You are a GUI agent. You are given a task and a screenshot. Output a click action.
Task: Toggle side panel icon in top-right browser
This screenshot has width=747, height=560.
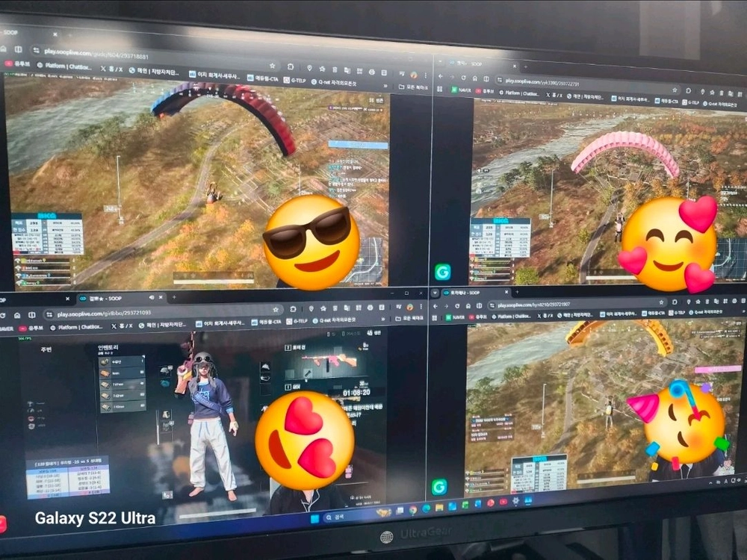coord(486,78)
